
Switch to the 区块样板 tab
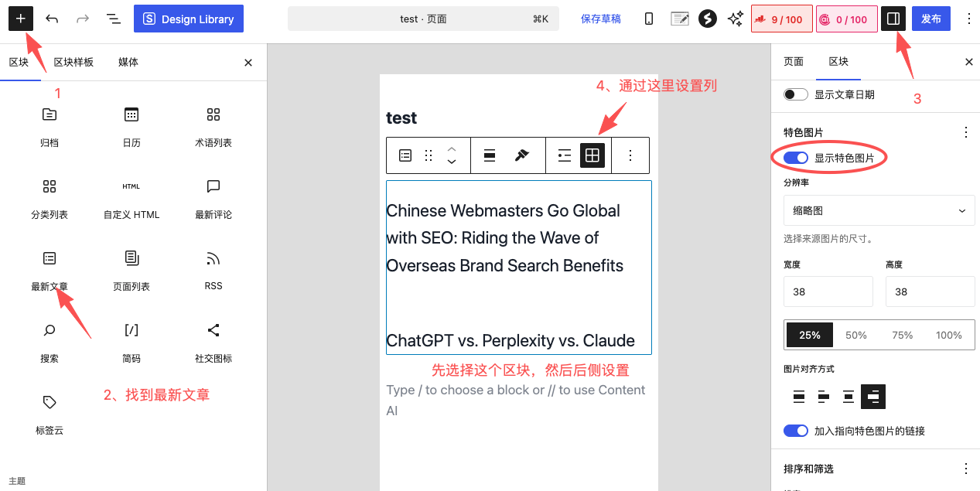(x=73, y=62)
